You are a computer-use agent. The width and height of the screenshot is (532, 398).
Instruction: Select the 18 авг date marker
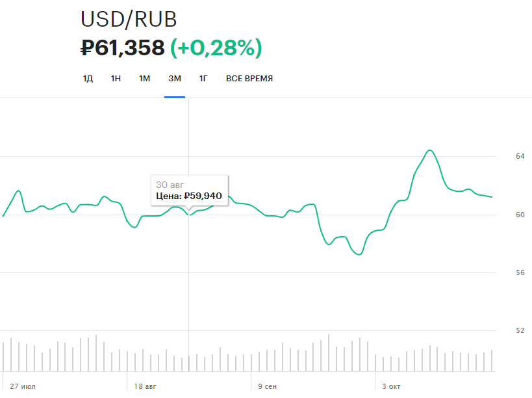[146, 386]
